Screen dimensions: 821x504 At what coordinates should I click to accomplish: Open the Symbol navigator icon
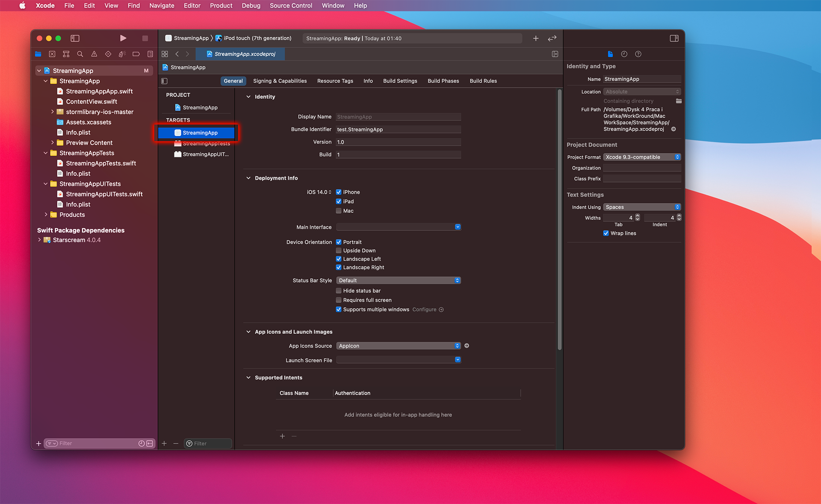(66, 54)
